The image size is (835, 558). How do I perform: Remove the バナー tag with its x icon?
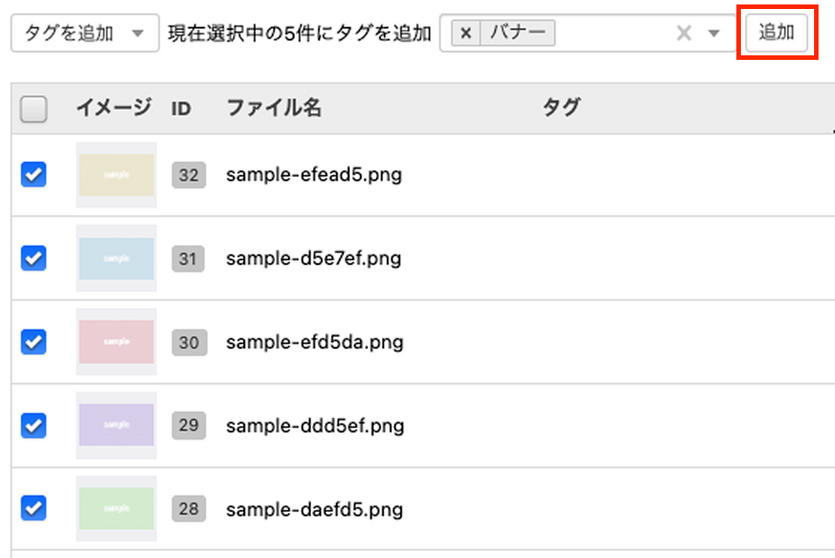(465, 33)
